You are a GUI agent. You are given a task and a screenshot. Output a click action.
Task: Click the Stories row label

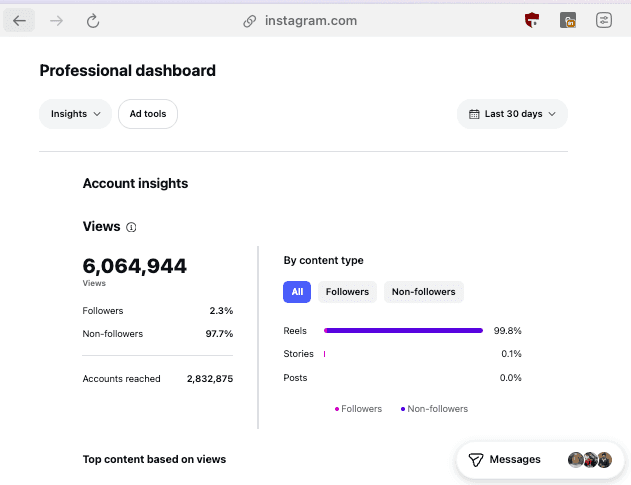(x=298, y=354)
